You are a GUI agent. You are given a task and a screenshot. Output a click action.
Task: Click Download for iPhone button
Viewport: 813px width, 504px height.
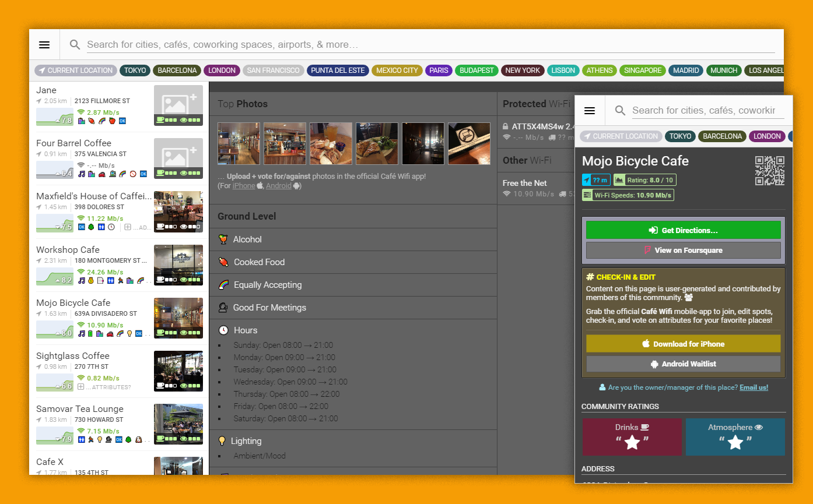(684, 344)
